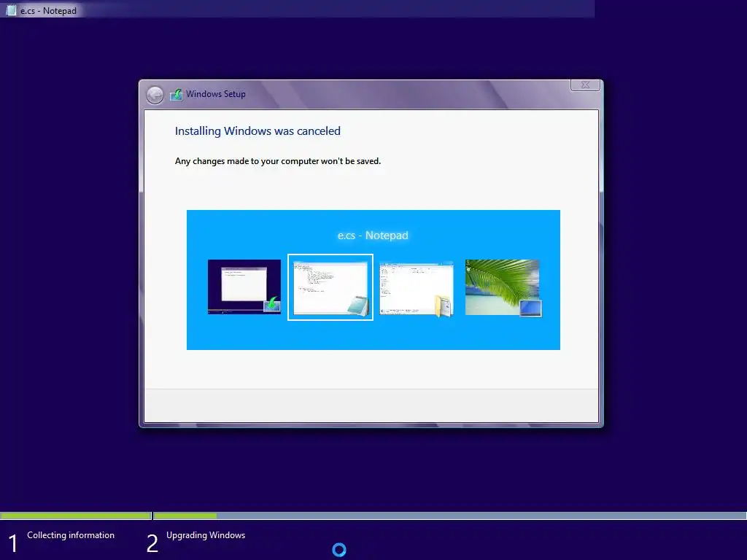This screenshot has height=560, width=747.
Task: Select the e.cs Notepad thumbnail
Action: point(330,287)
